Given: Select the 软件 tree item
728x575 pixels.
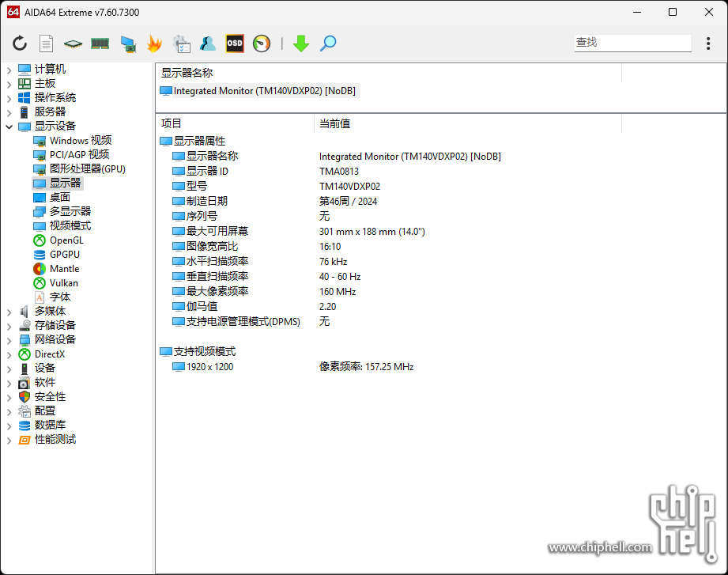Looking at the screenshot, I should pyautogui.click(x=36, y=382).
